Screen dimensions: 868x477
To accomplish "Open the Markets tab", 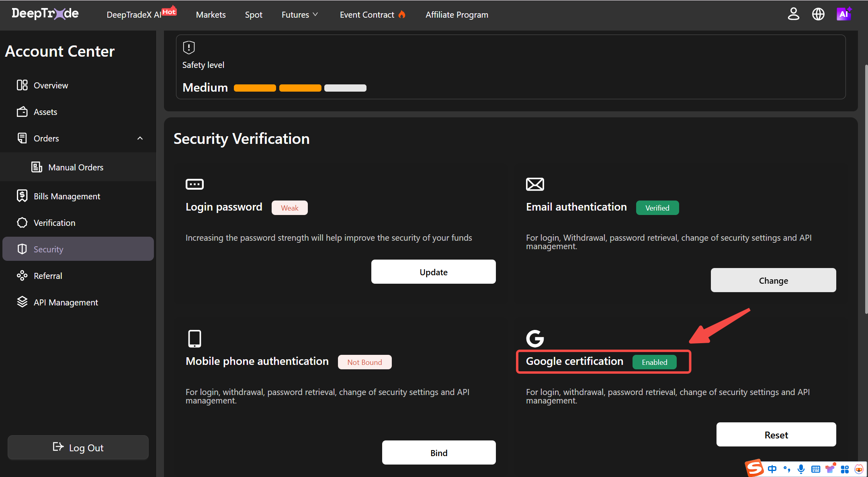I will (211, 14).
